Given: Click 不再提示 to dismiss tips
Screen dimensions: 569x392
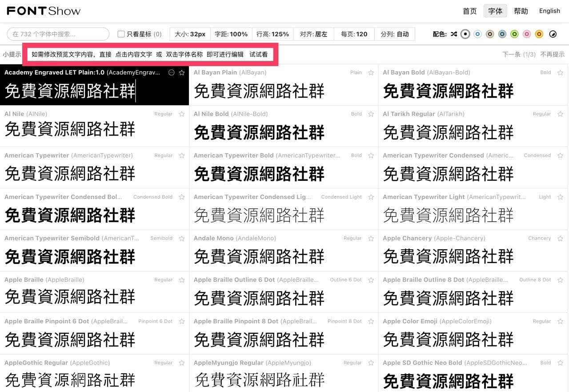Looking at the screenshot, I should (553, 54).
